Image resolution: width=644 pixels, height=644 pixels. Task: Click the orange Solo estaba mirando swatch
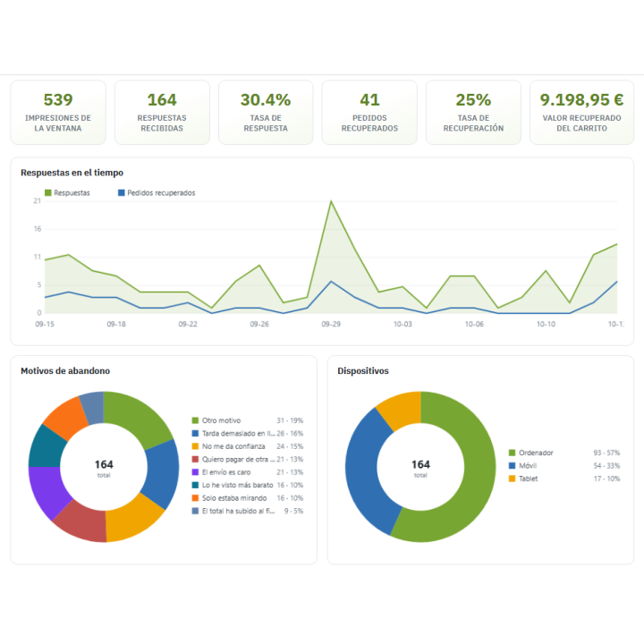tap(195, 498)
